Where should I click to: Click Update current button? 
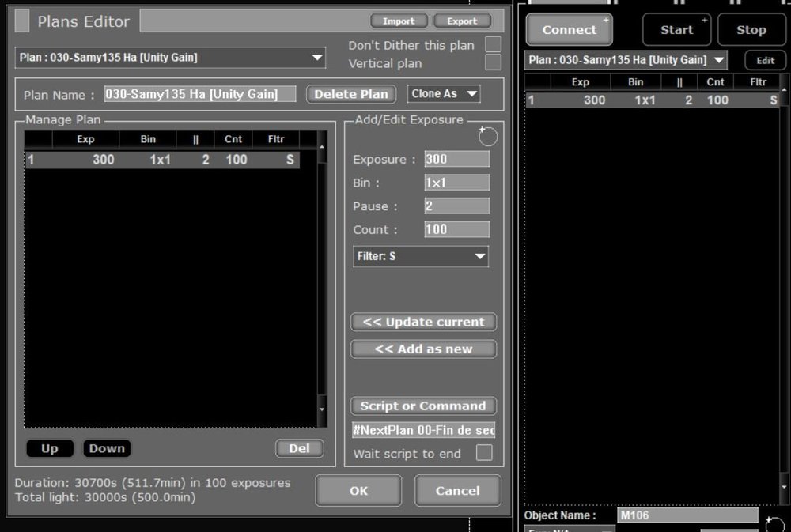[x=423, y=322]
